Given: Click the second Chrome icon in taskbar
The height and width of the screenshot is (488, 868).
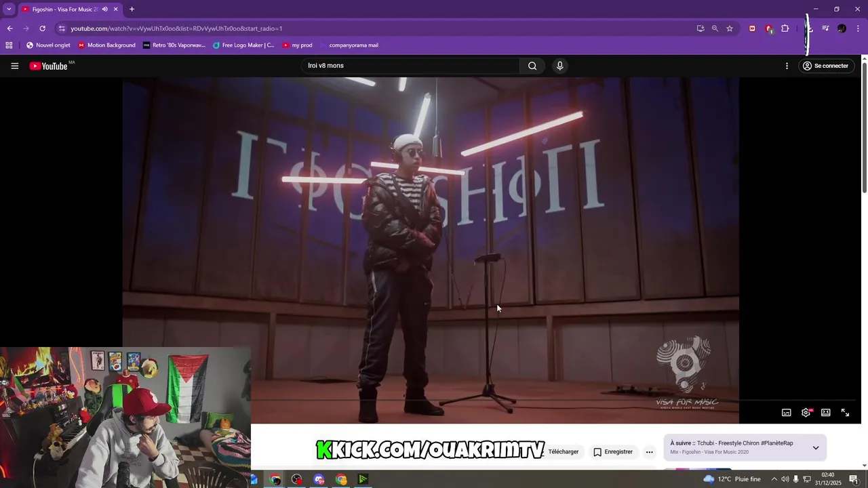Looking at the screenshot, I should tap(341, 479).
